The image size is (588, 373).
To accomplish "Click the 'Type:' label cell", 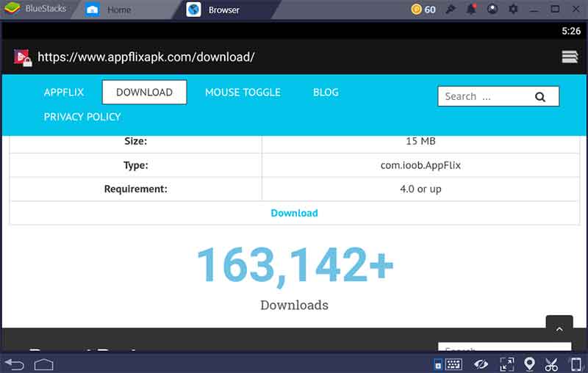I will (x=136, y=165).
